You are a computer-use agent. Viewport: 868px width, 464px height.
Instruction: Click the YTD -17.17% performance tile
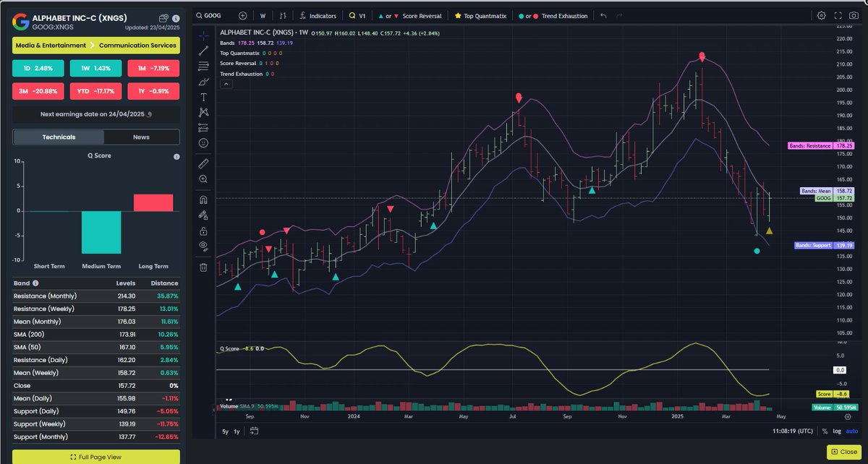(96, 92)
